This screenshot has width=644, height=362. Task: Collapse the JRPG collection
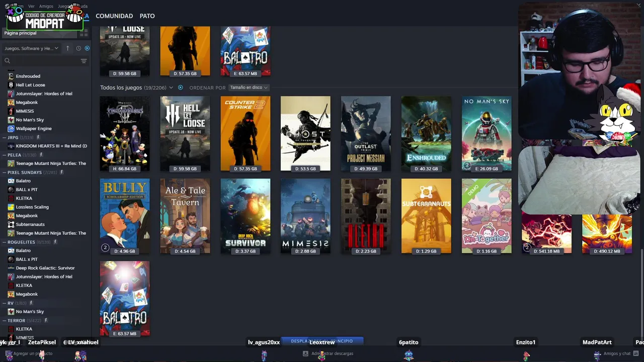click(4, 137)
